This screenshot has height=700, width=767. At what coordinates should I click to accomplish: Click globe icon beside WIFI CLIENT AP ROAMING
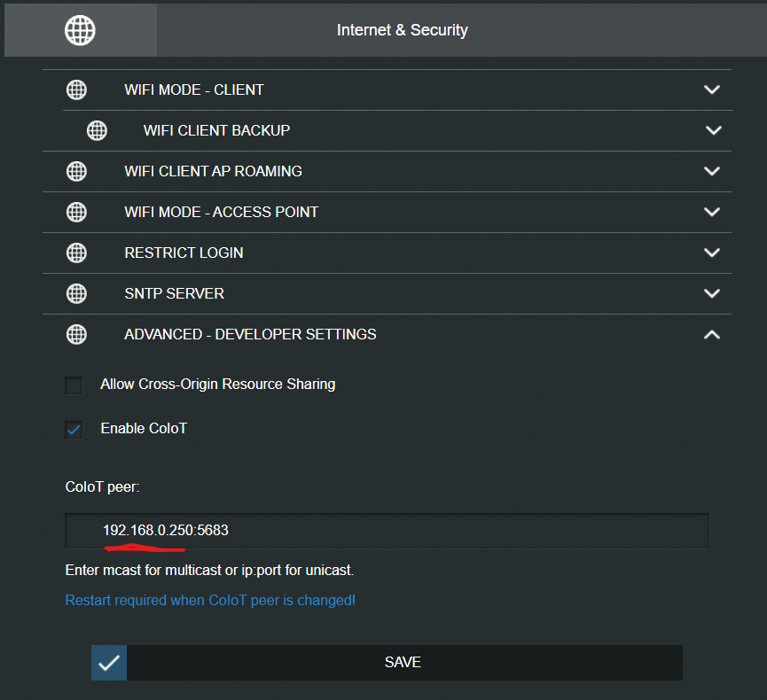pyautogui.click(x=77, y=171)
